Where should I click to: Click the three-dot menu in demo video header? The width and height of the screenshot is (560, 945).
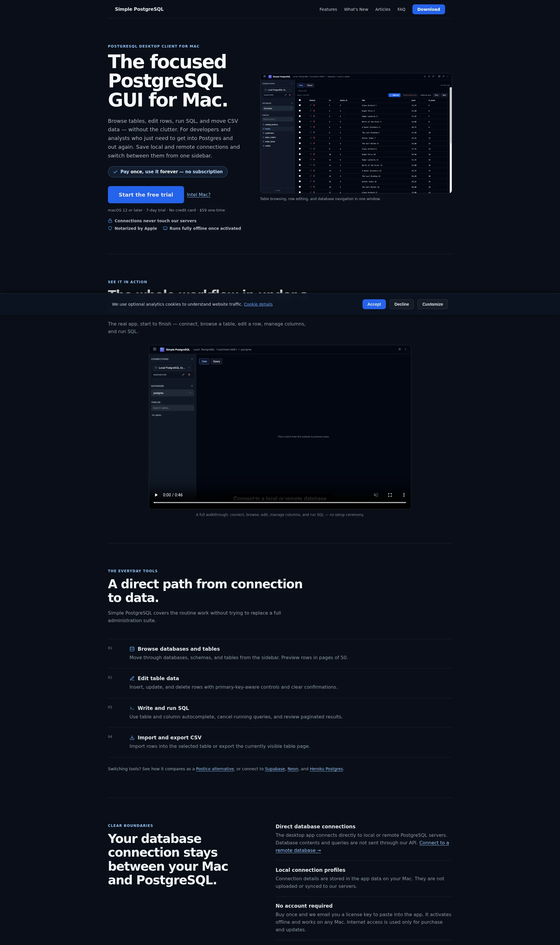tap(406, 349)
